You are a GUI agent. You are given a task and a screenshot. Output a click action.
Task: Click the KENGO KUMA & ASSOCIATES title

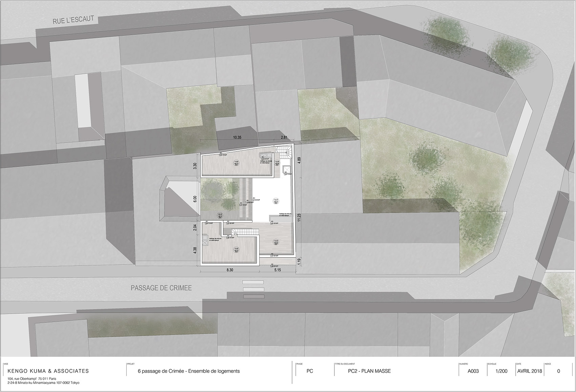pos(46,371)
